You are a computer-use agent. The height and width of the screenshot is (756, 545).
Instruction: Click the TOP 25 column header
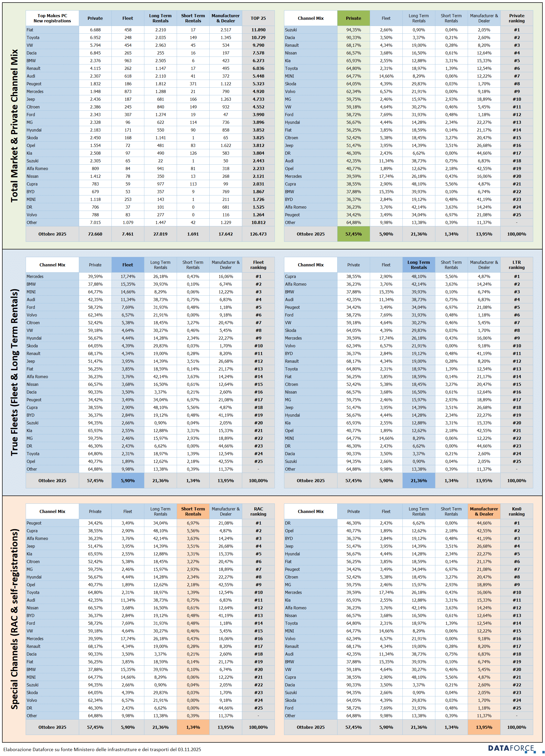tap(258, 18)
